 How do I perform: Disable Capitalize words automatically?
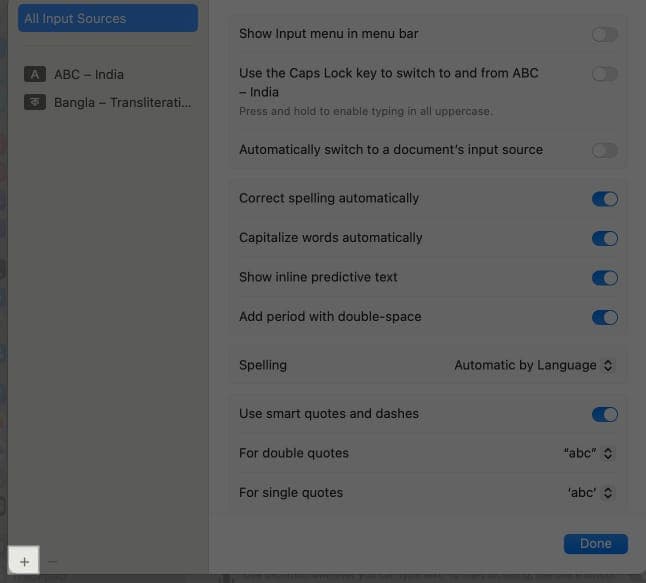coord(604,238)
